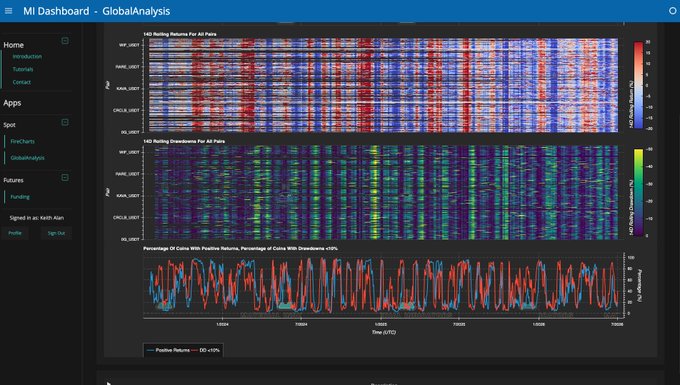The width and height of the screenshot is (680, 385).
Task: Click the 'Signed in as: Keith Alan' text
Action: [37, 218]
